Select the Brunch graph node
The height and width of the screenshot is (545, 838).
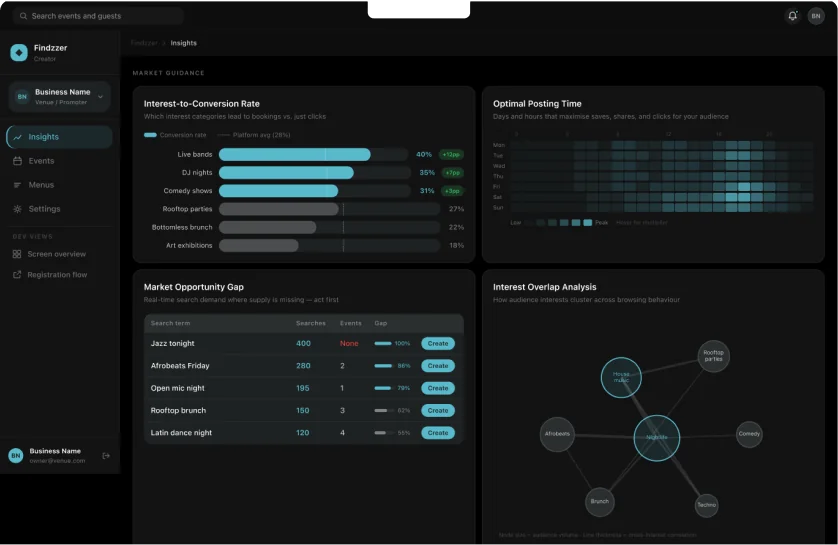pos(600,502)
